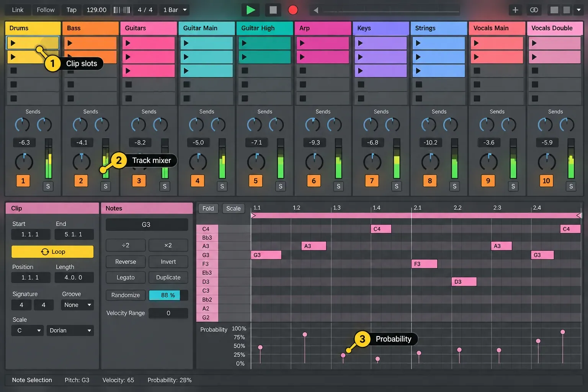Click the Velocity Range value field

[168, 313]
